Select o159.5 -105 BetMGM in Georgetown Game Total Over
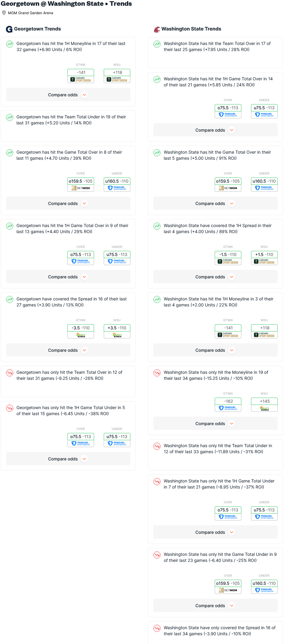 pyautogui.click(x=81, y=184)
